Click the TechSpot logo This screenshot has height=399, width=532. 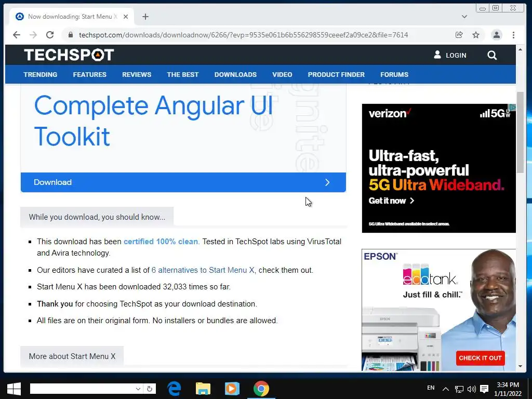[69, 55]
